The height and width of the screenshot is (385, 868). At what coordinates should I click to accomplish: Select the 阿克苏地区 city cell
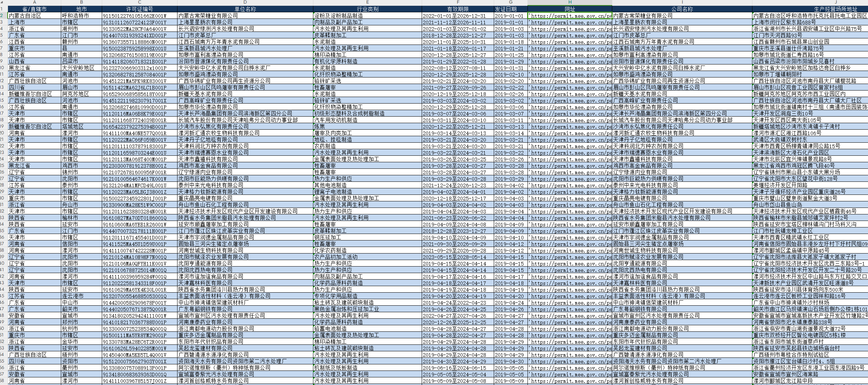tap(82, 94)
